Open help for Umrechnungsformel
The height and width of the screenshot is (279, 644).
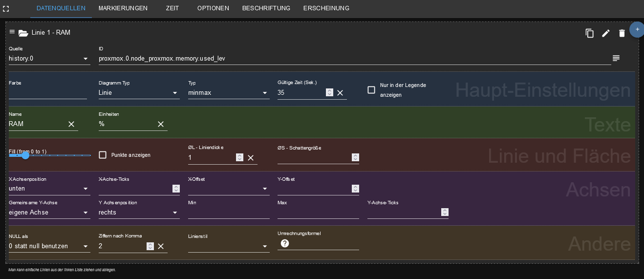[x=285, y=243]
